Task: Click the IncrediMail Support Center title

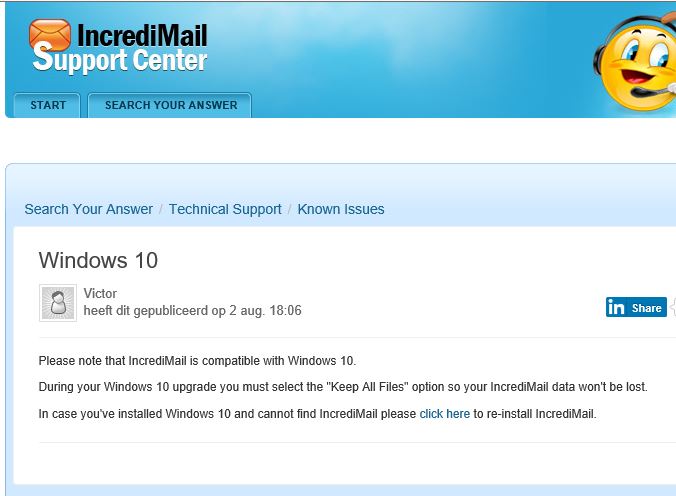Action: 120,47
